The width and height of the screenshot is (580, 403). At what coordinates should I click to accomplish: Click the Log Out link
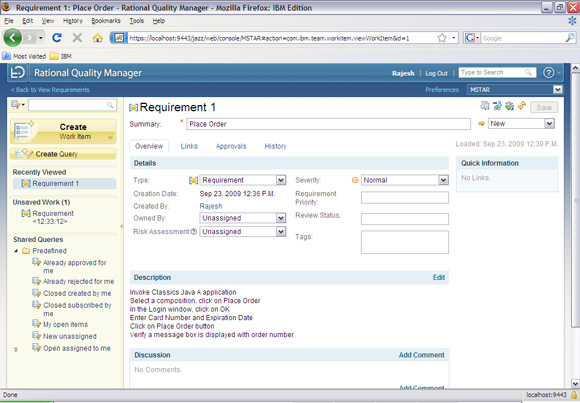pyautogui.click(x=436, y=73)
